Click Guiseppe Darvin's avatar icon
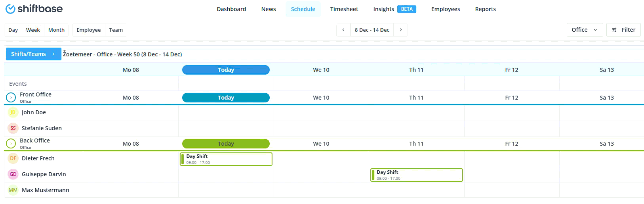644x204 pixels. [13, 174]
